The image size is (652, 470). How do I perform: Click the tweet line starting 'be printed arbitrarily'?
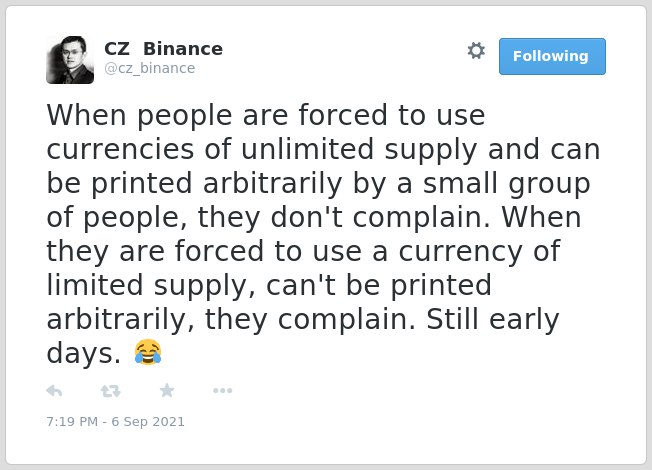point(318,183)
